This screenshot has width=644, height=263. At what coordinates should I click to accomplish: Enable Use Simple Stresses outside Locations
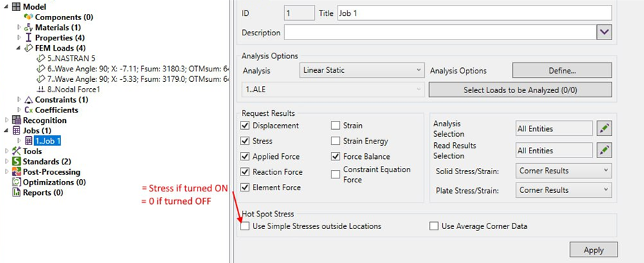[x=245, y=226]
